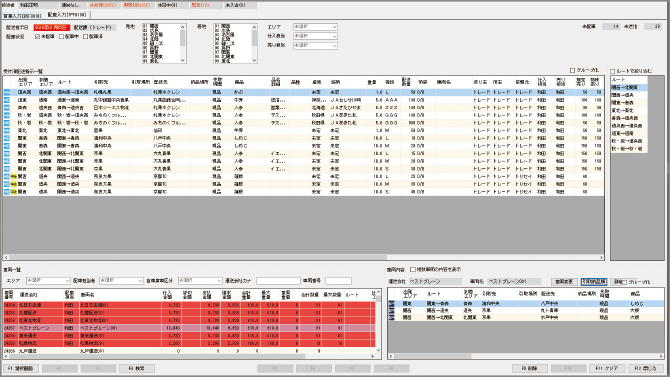Select the ベストブレーン vehicle row
Image resolution: width=670 pixels, height=377 pixels.
pyautogui.click(x=189, y=328)
